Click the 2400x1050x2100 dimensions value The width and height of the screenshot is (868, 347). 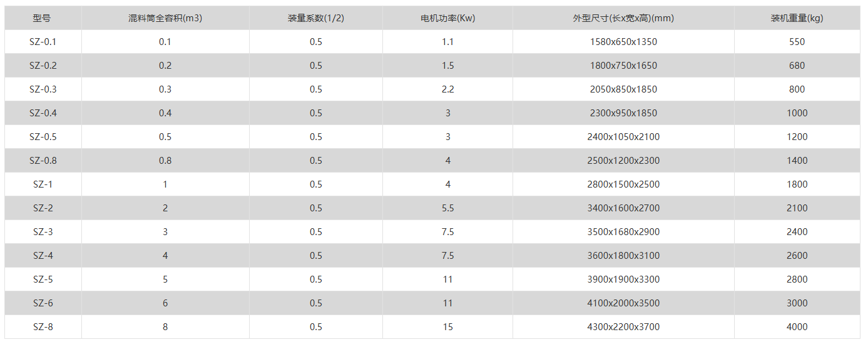click(623, 137)
